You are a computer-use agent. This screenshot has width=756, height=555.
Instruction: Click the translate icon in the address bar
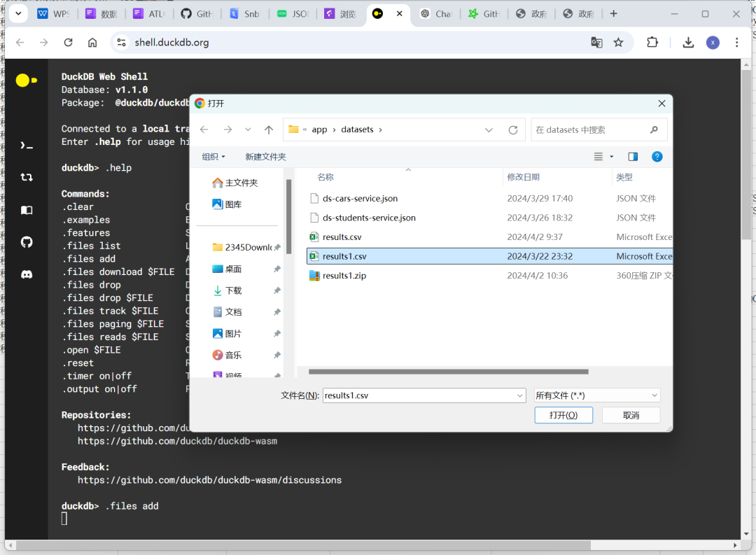pos(596,43)
